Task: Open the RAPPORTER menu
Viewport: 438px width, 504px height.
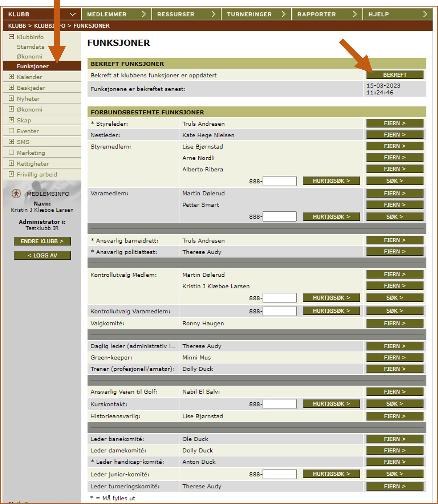Action: pos(316,14)
